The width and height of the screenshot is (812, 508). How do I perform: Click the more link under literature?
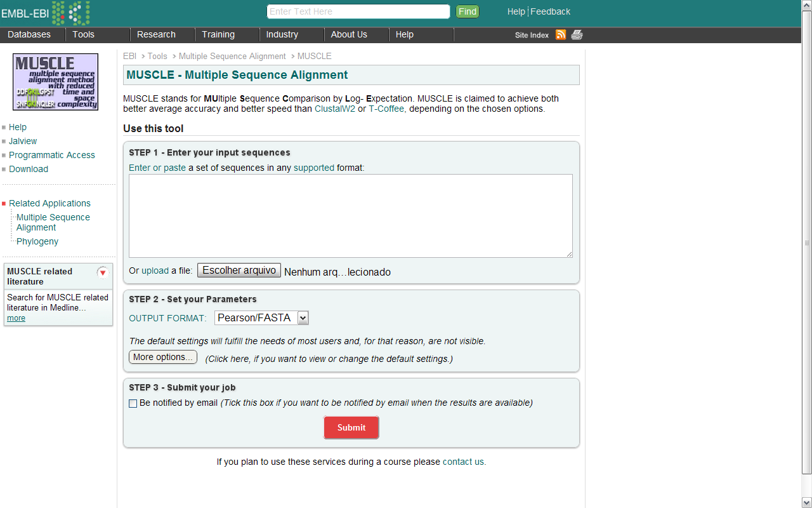16,318
